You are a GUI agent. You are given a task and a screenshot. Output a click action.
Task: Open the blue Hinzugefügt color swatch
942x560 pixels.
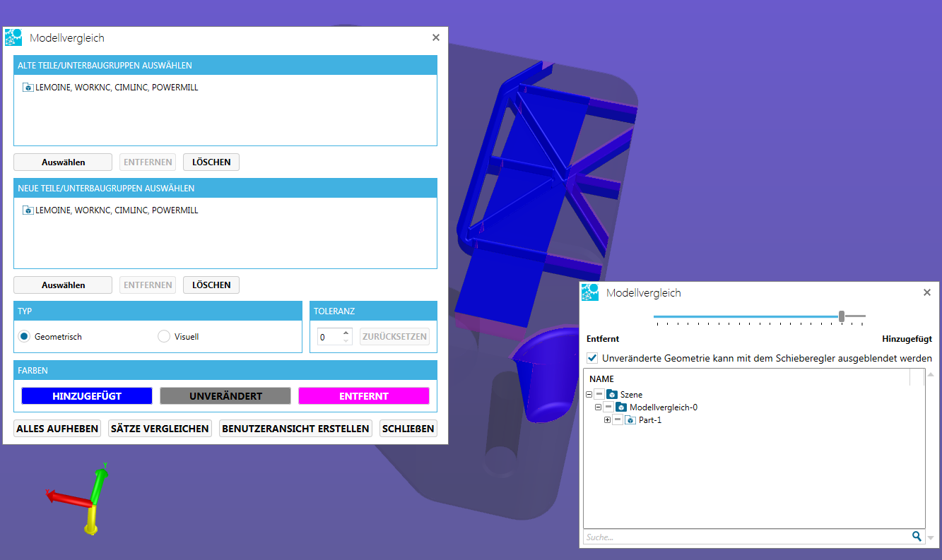(x=87, y=396)
